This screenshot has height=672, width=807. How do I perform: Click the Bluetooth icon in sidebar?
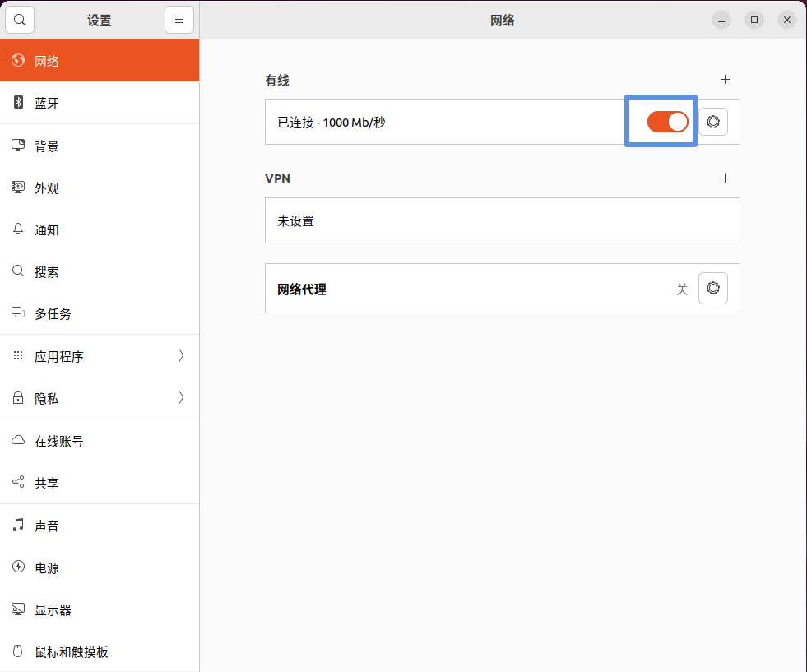(18, 103)
